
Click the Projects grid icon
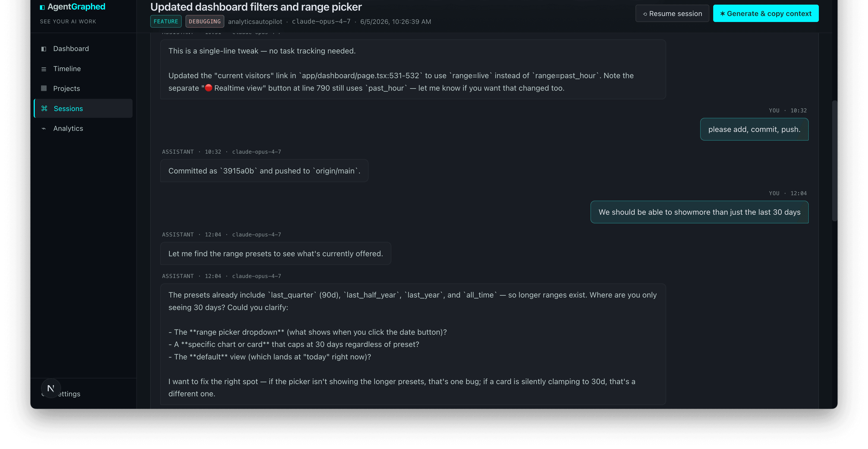[44, 88]
